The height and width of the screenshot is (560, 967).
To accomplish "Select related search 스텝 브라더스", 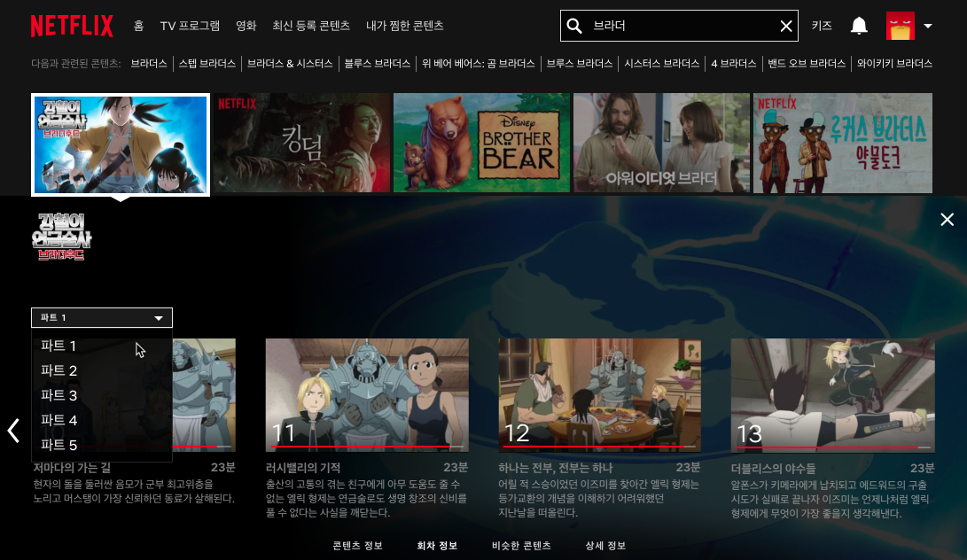I will (207, 64).
